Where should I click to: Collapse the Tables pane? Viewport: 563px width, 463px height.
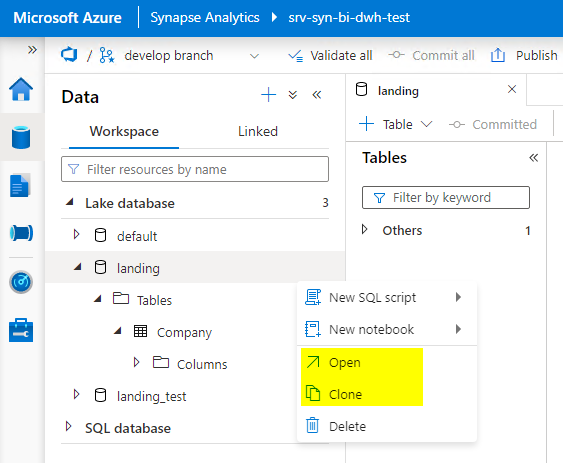pyautogui.click(x=534, y=158)
